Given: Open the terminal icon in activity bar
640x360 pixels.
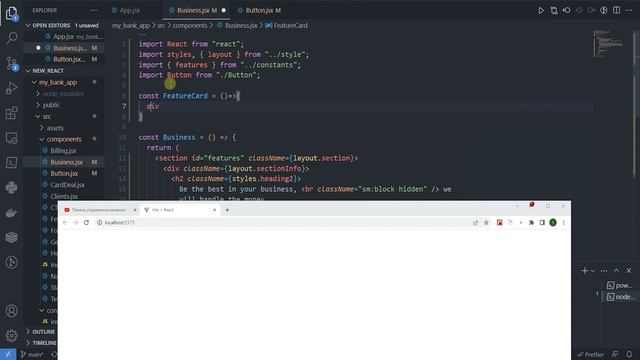Looking at the screenshot, I should 11,162.
